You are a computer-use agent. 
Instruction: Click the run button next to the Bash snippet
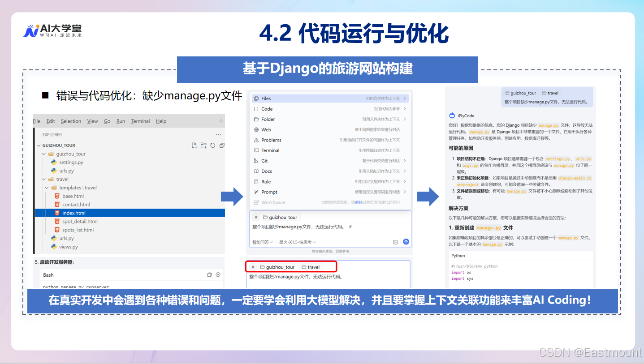218,274
